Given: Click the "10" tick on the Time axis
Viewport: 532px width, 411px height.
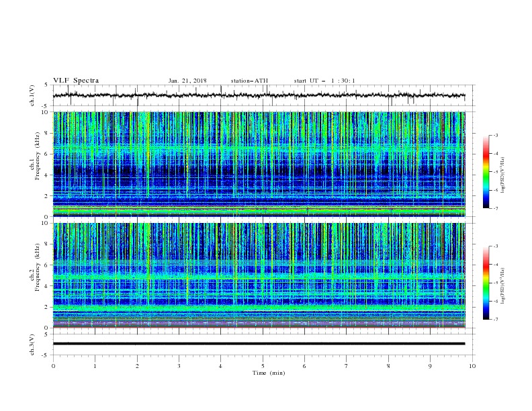Looking at the screenshot, I should pyautogui.click(x=472, y=366).
